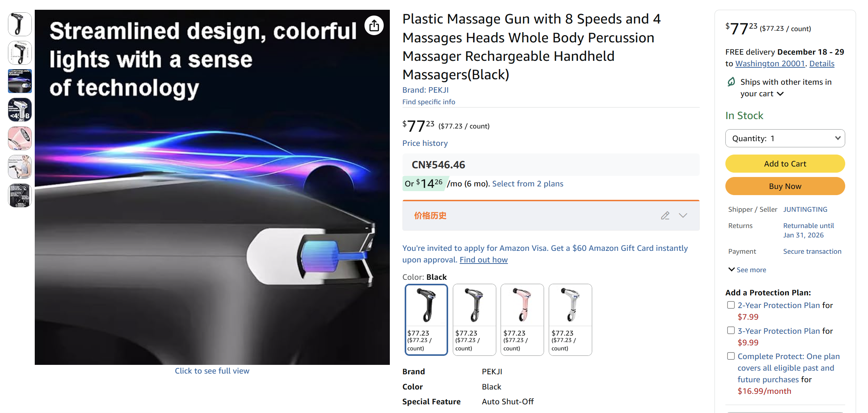
Task: Open the pink massage gun thumbnail image
Action: click(x=20, y=138)
